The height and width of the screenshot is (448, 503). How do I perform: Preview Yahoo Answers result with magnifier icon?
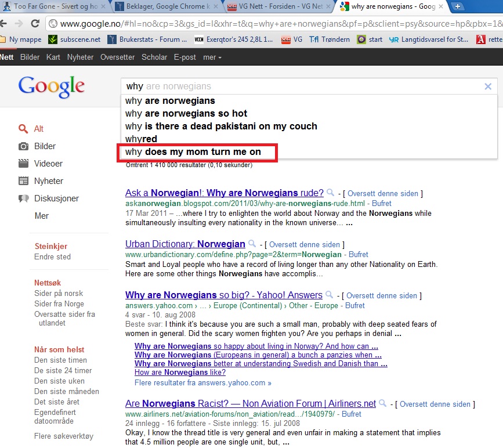tap(329, 294)
